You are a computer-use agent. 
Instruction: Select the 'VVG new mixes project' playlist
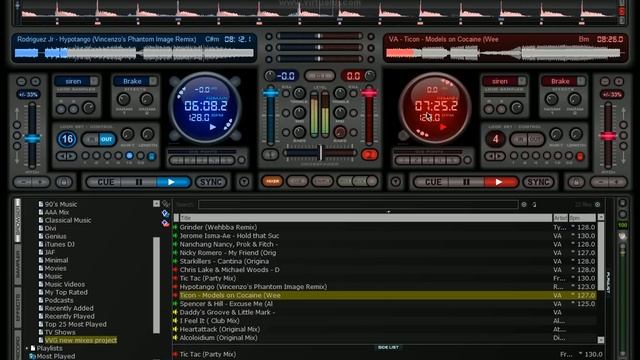81,340
